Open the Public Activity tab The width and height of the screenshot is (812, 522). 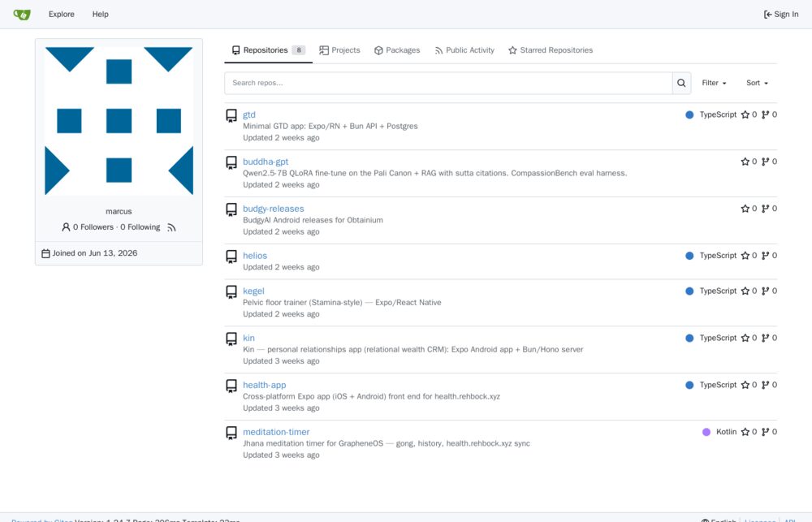click(464, 50)
